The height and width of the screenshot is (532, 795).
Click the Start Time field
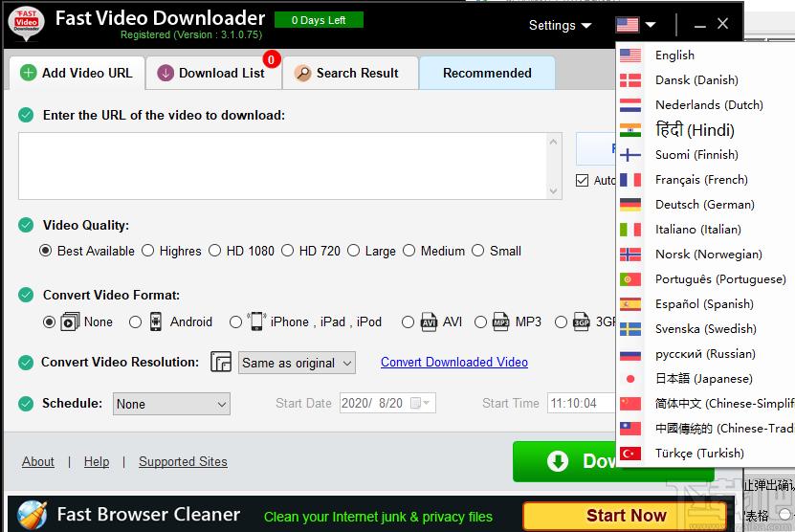coord(582,403)
